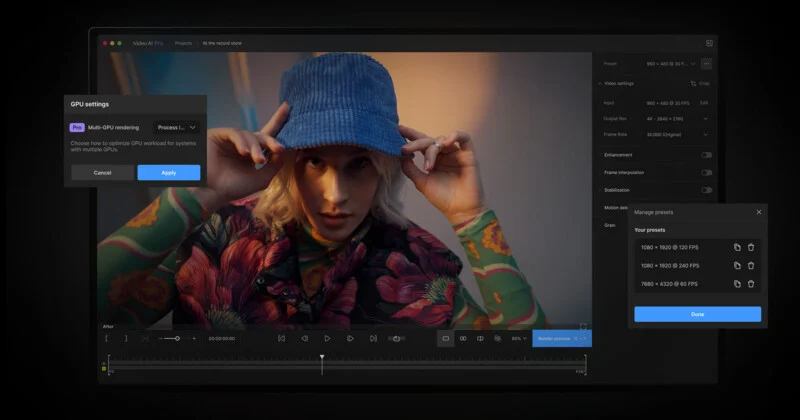Step forward one frame

[350, 338]
